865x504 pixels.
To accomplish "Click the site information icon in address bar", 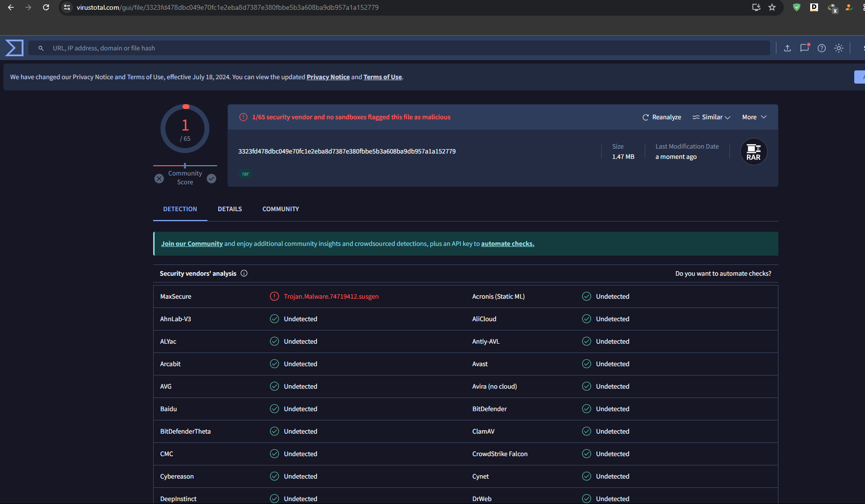I will pyautogui.click(x=68, y=7).
